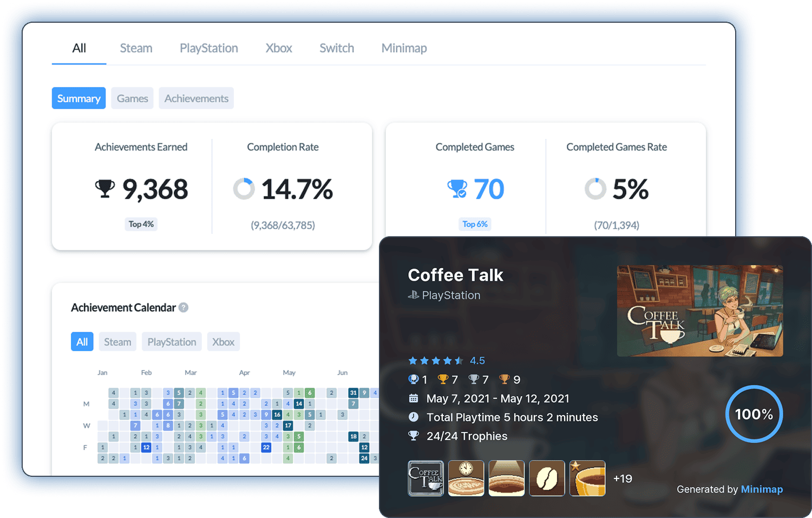Open the Minimap tab
This screenshot has width=812, height=518.
pos(404,48)
